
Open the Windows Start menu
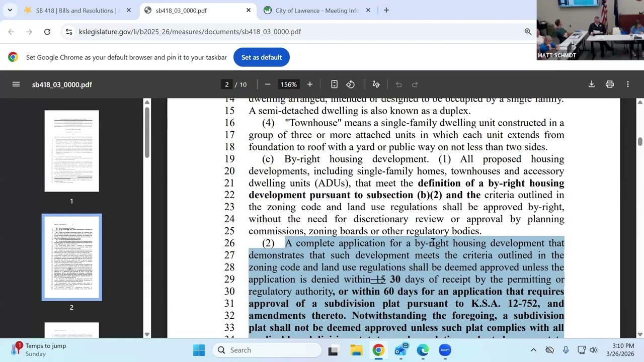[199, 350]
